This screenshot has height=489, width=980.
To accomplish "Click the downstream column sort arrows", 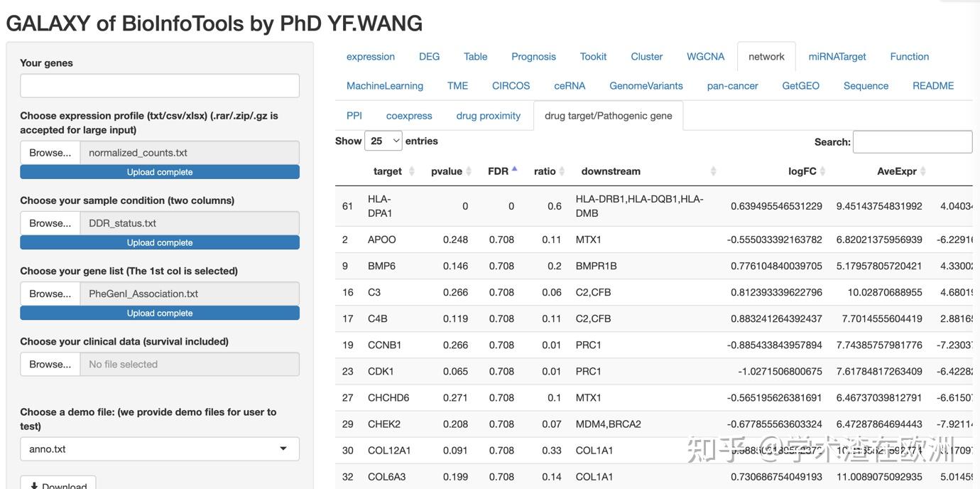I will (x=713, y=171).
